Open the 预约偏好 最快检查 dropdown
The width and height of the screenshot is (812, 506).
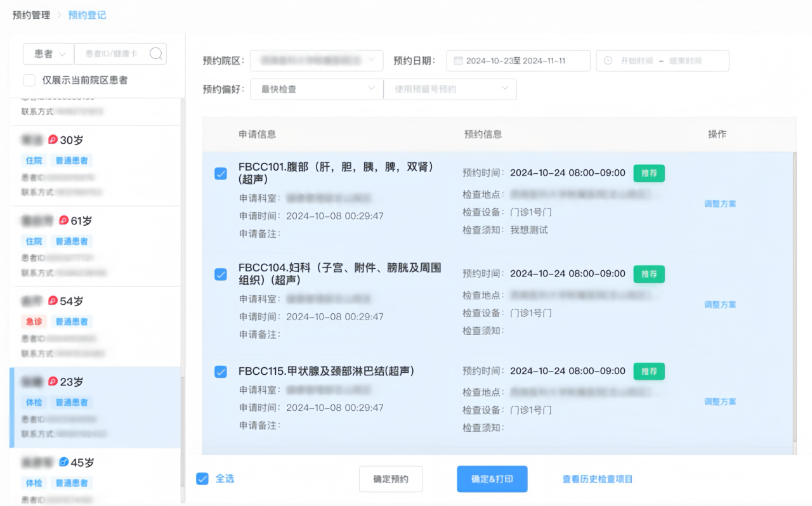[317, 89]
